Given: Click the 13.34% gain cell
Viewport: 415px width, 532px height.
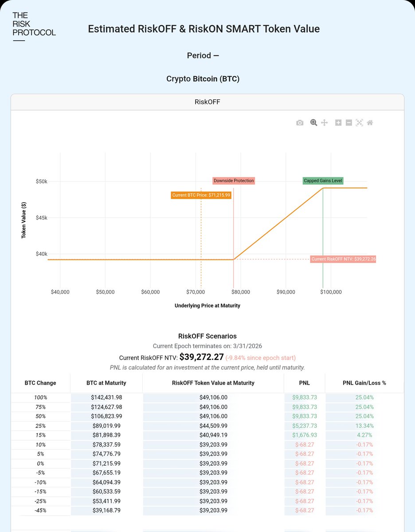Looking at the screenshot, I should (364, 426).
